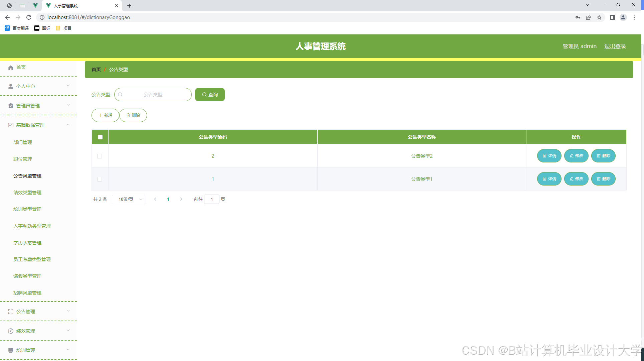The height and width of the screenshot is (361, 644).
Task: Toggle the select-all header checkbox
Action: pos(100,137)
